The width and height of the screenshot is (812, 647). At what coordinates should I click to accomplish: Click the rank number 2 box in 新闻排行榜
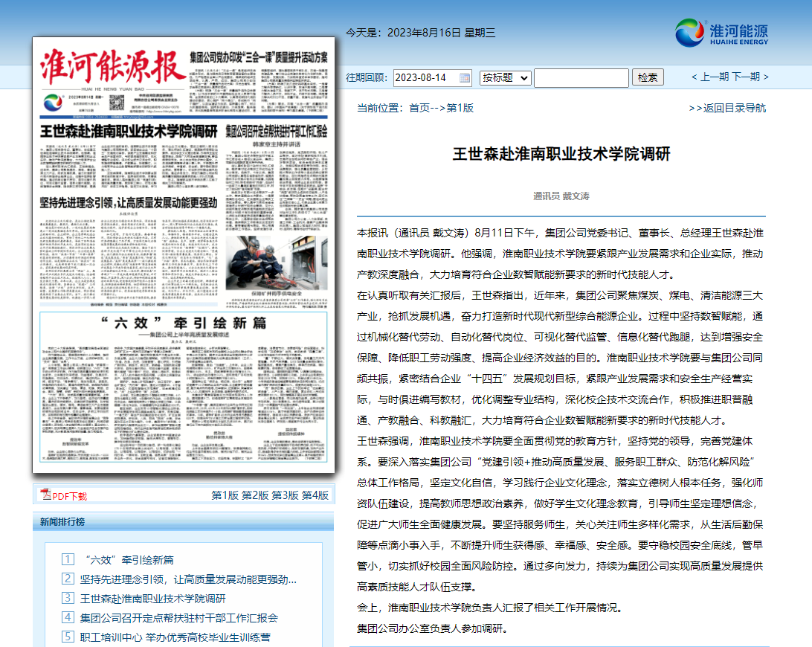[68, 579]
